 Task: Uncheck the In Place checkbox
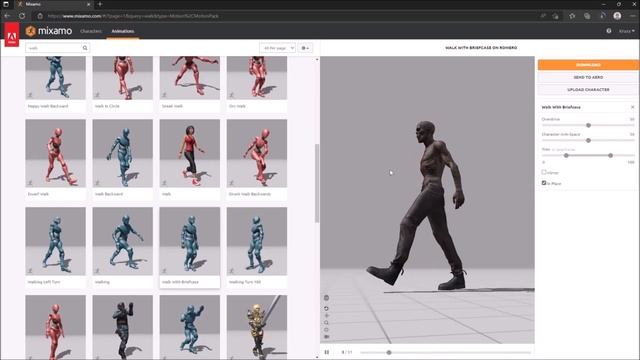coord(544,183)
